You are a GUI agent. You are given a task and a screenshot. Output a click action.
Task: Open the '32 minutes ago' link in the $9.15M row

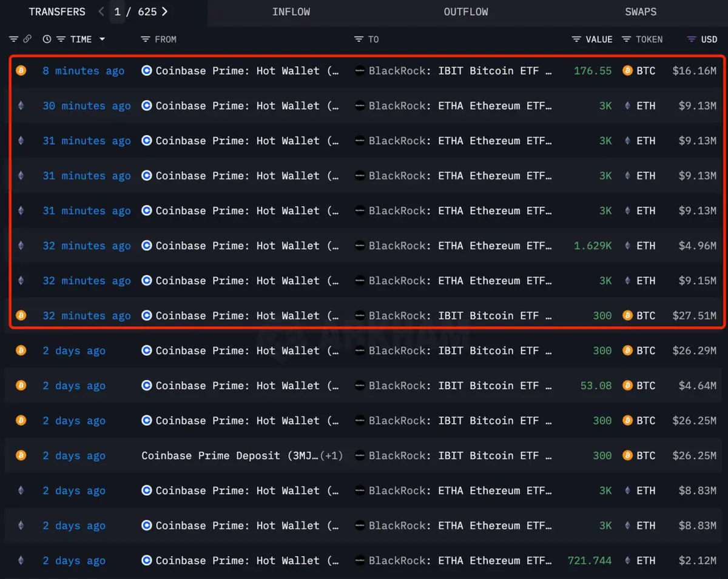click(87, 281)
